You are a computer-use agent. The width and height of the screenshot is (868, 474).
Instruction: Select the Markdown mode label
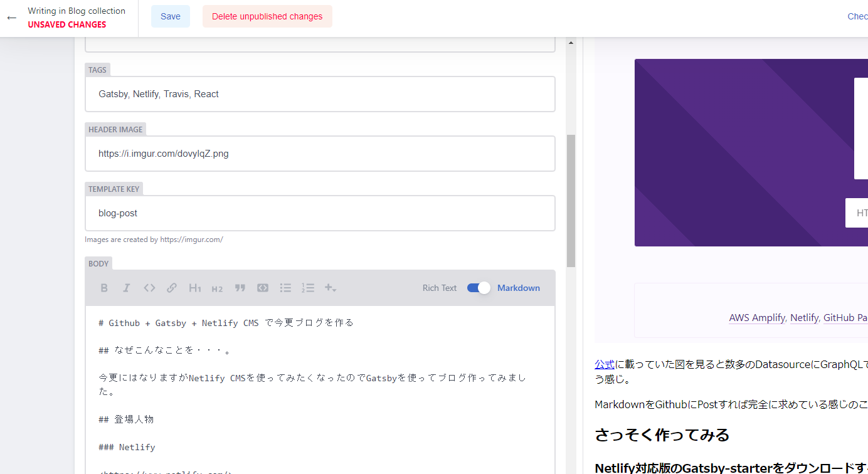point(519,287)
